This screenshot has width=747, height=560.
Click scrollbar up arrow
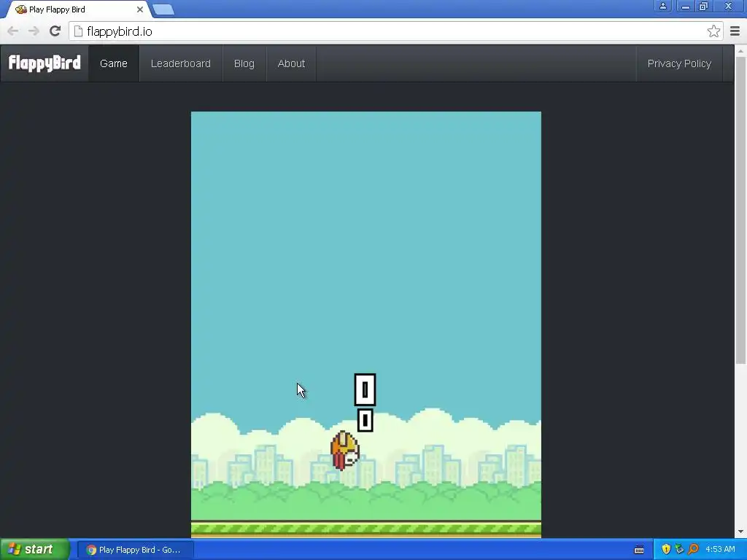point(740,50)
